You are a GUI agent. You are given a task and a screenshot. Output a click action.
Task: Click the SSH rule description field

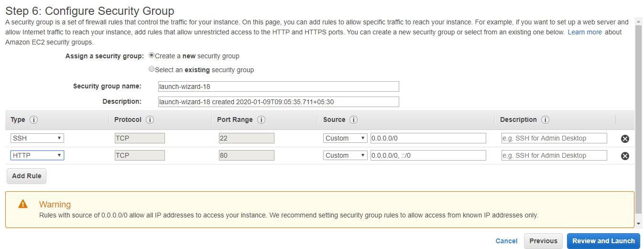pos(554,138)
